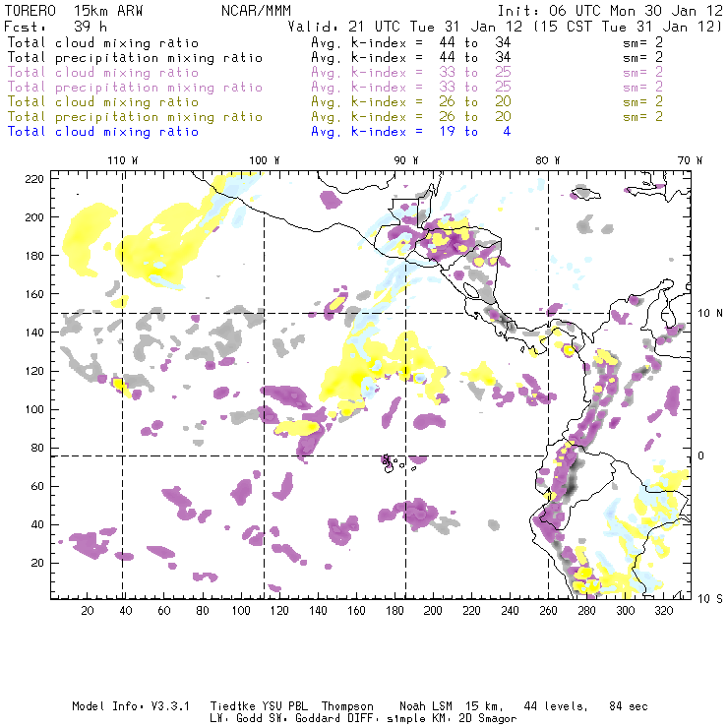The width and height of the screenshot is (728, 728).
Task: Select the black Total cloud mixing ratio legend entry
Action: click(103, 42)
